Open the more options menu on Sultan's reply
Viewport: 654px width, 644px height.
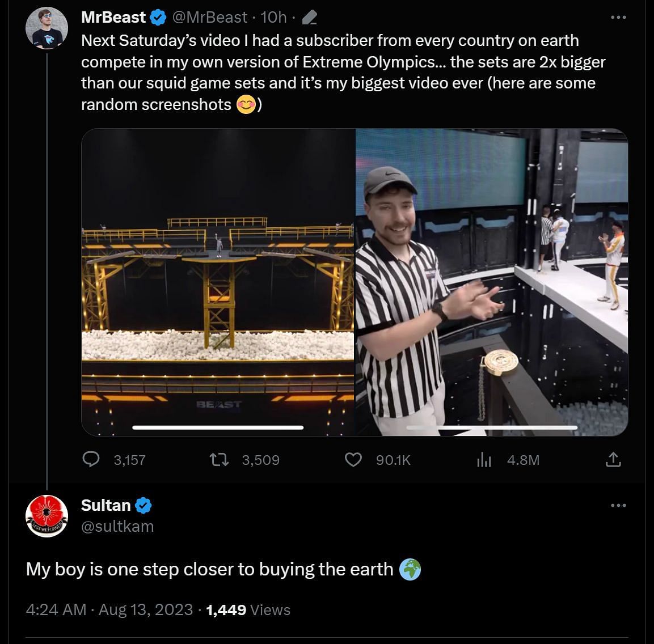pyautogui.click(x=618, y=506)
